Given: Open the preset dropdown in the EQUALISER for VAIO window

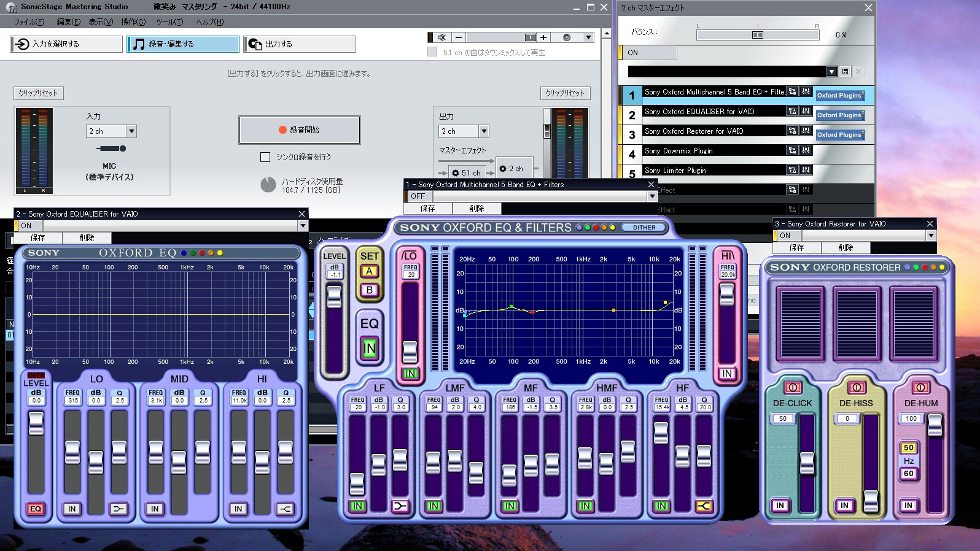Looking at the screenshot, I should click(x=302, y=226).
